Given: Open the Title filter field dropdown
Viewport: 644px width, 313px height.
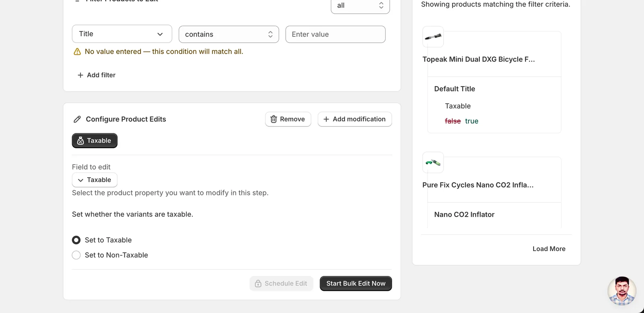Looking at the screenshot, I should click(x=122, y=34).
